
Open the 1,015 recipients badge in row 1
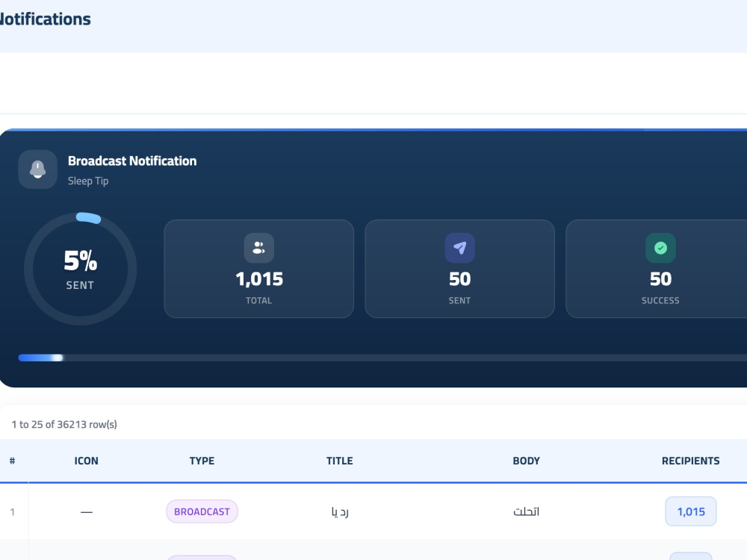(691, 511)
